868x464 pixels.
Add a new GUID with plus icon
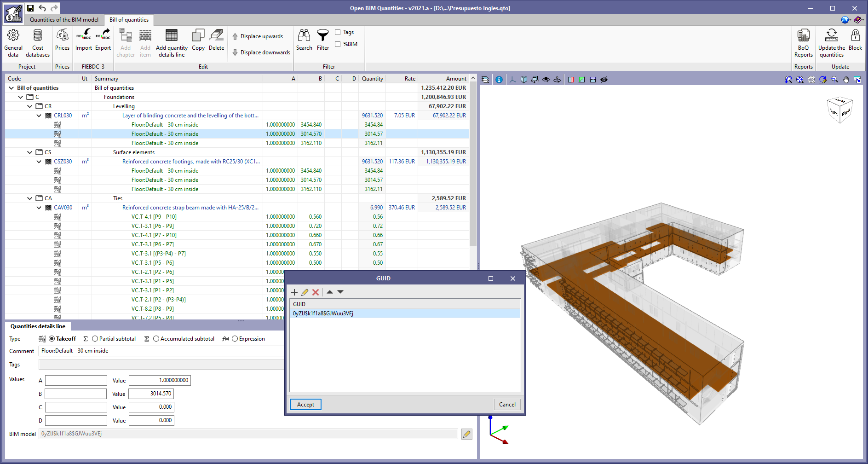pos(294,292)
